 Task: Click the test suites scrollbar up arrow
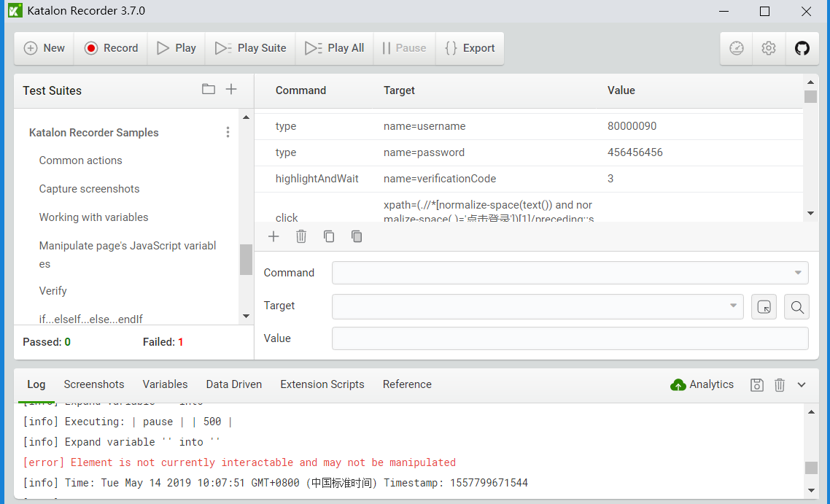(x=246, y=117)
